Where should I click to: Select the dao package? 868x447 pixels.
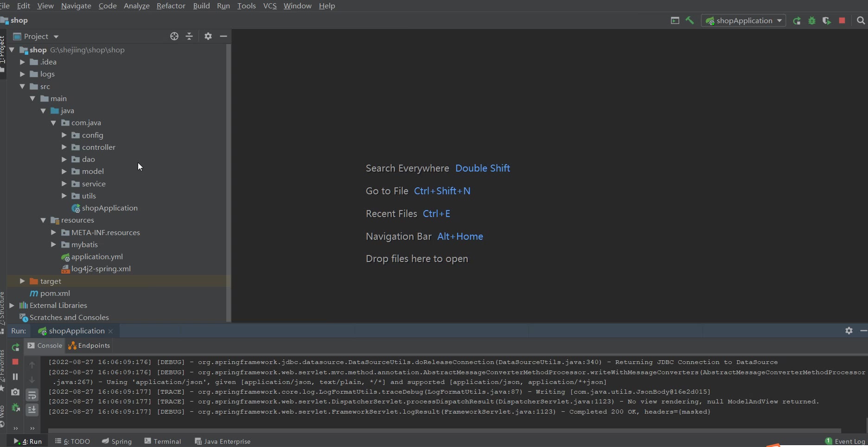(x=83, y=160)
